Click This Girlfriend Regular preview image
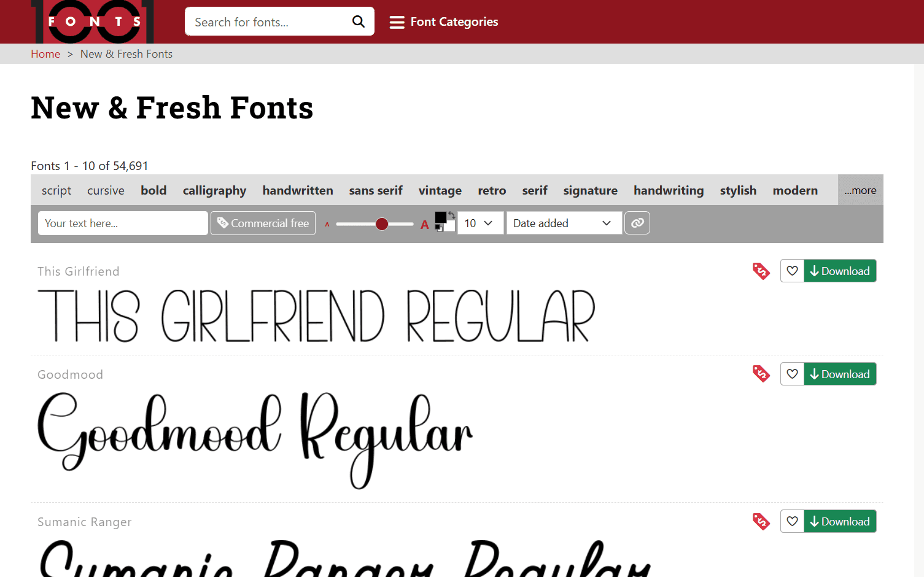 [317, 316]
